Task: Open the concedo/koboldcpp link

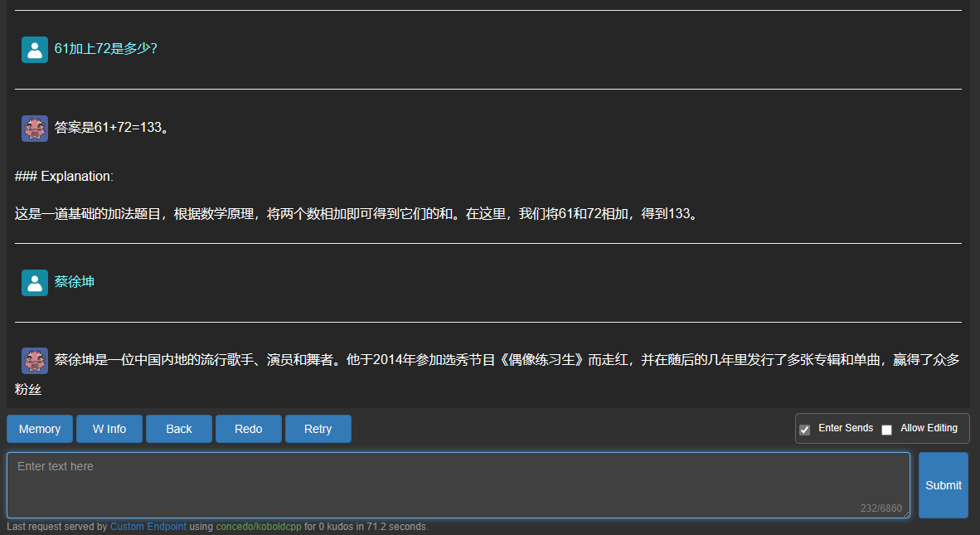Action: (258, 526)
